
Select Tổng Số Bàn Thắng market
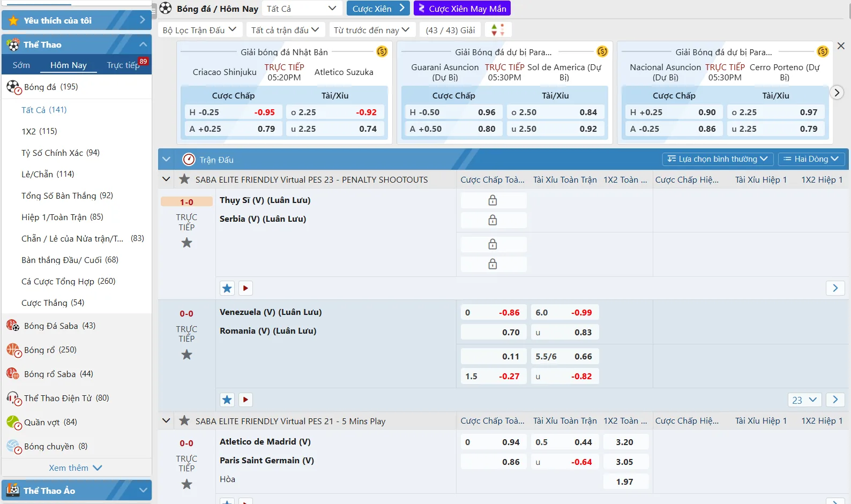[x=67, y=195]
